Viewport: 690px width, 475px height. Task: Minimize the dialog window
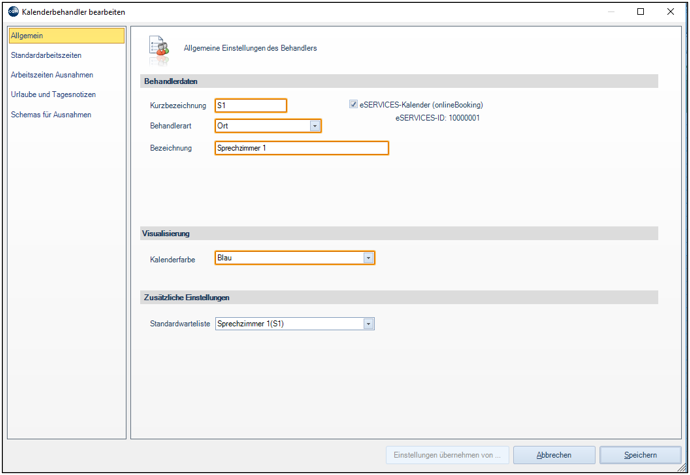coord(611,11)
